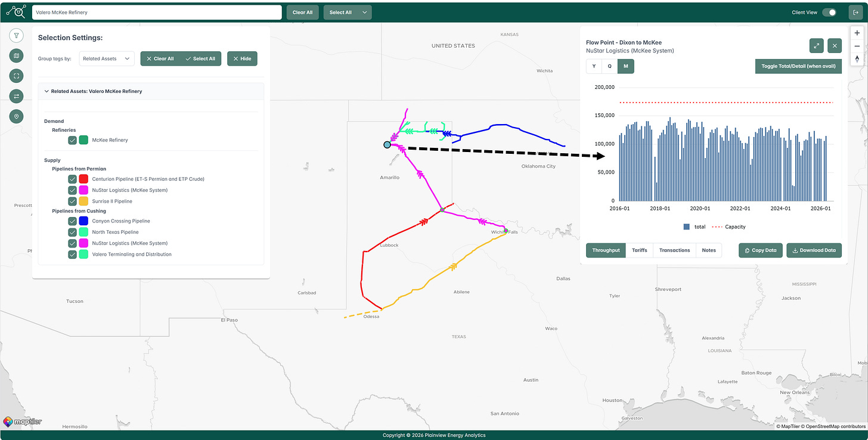Open the Notes tab

click(x=709, y=250)
